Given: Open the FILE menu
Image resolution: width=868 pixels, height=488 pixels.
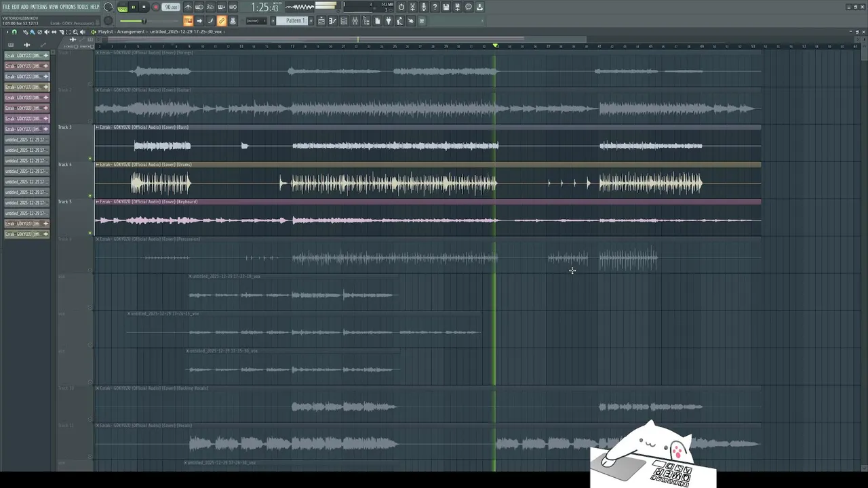Looking at the screenshot, I should pos(6,7).
